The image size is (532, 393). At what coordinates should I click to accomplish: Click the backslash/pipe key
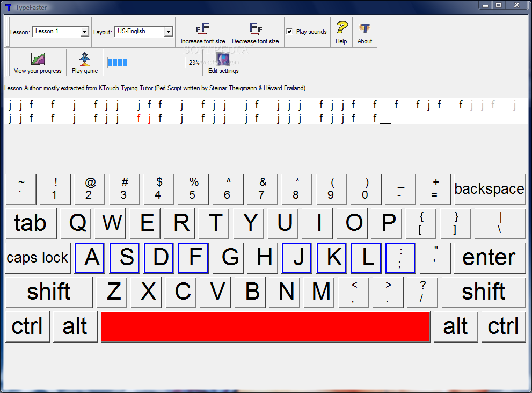[500, 224]
